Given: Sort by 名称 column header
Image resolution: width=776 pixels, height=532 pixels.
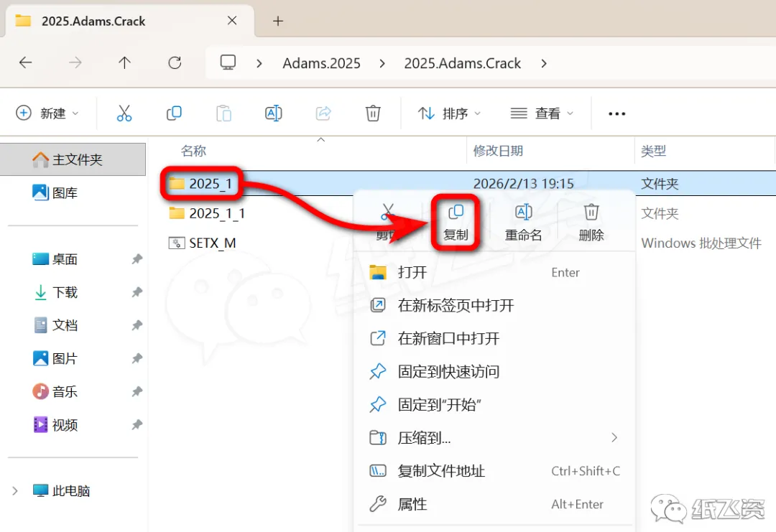Looking at the screenshot, I should 193,151.
